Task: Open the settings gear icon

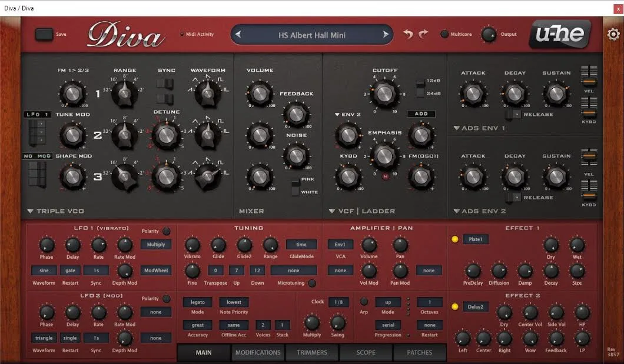Action: tap(613, 35)
